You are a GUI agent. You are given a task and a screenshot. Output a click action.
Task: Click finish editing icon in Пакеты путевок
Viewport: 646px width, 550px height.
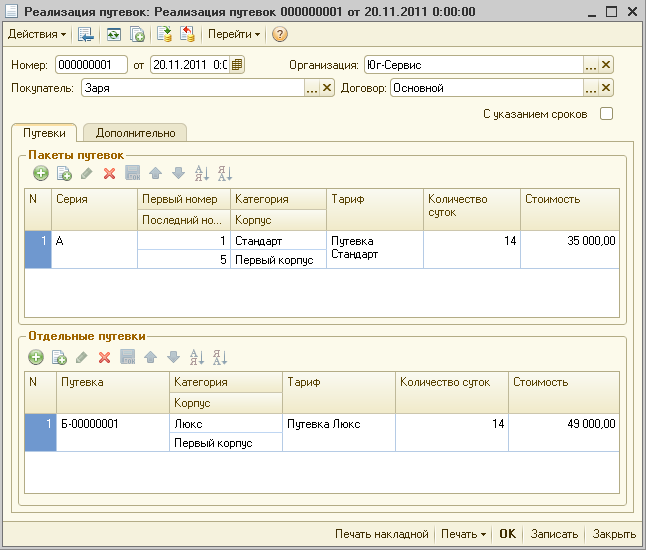coord(133,173)
